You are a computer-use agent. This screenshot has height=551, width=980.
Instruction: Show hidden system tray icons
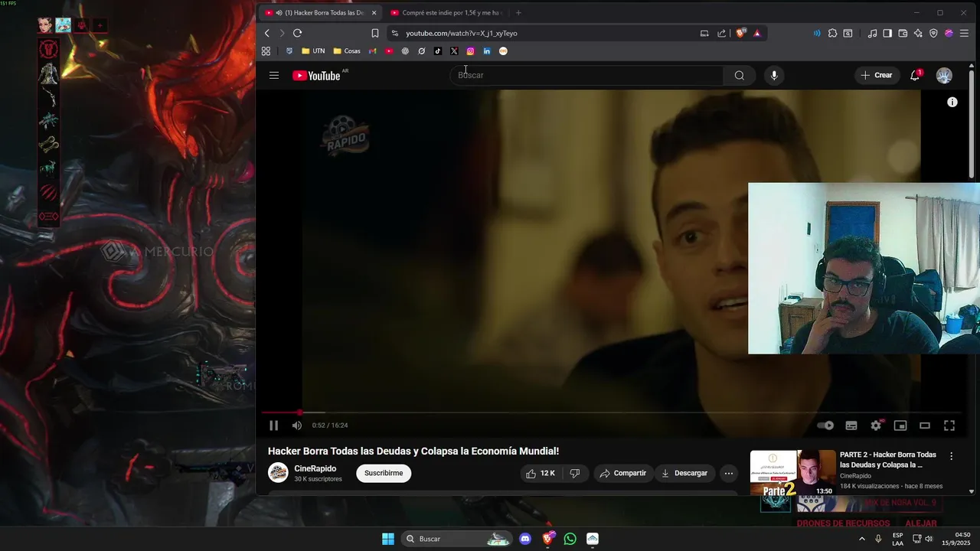tap(861, 539)
